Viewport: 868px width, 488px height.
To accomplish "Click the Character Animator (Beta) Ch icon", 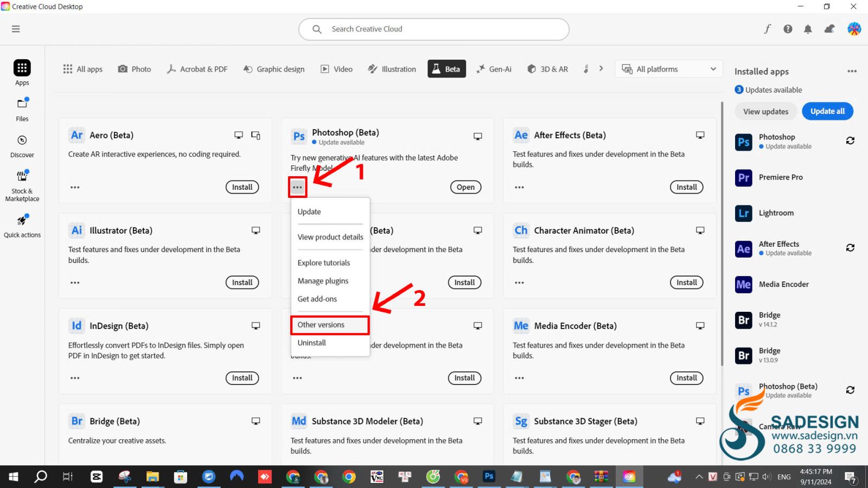I will click(x=521, y=230).
